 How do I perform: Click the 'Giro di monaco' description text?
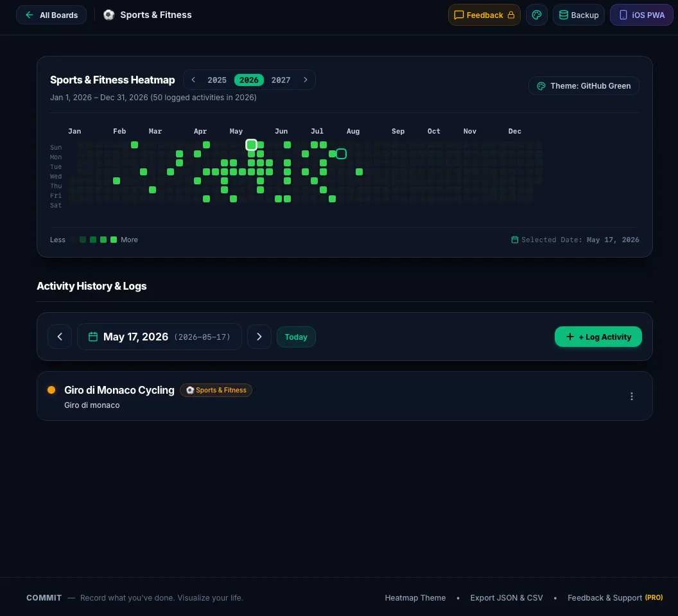92,405
